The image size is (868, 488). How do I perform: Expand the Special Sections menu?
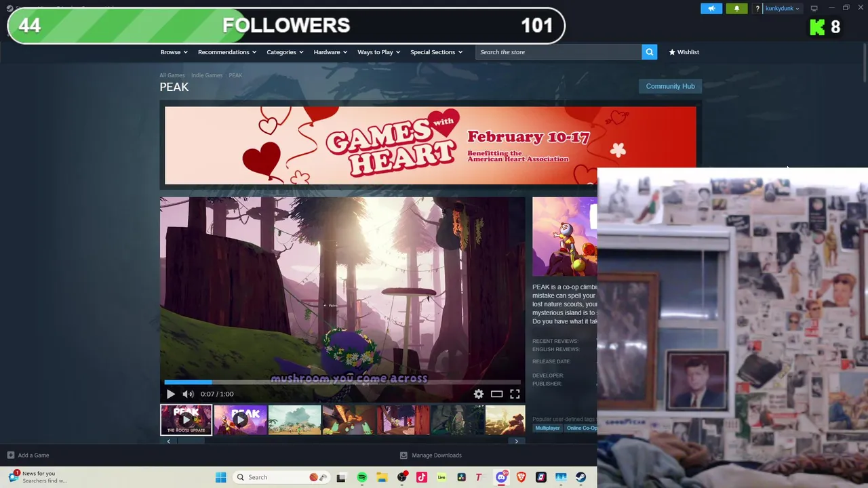point(436,52)
